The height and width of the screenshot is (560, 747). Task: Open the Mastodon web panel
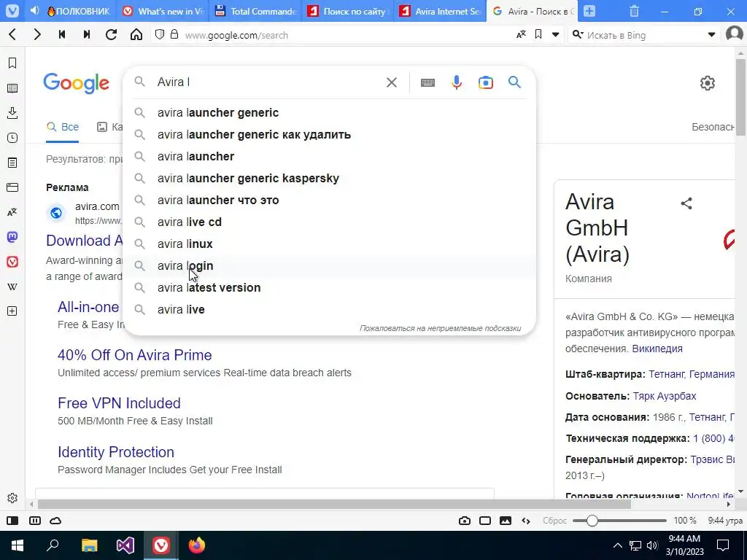(x=12, y=237)
